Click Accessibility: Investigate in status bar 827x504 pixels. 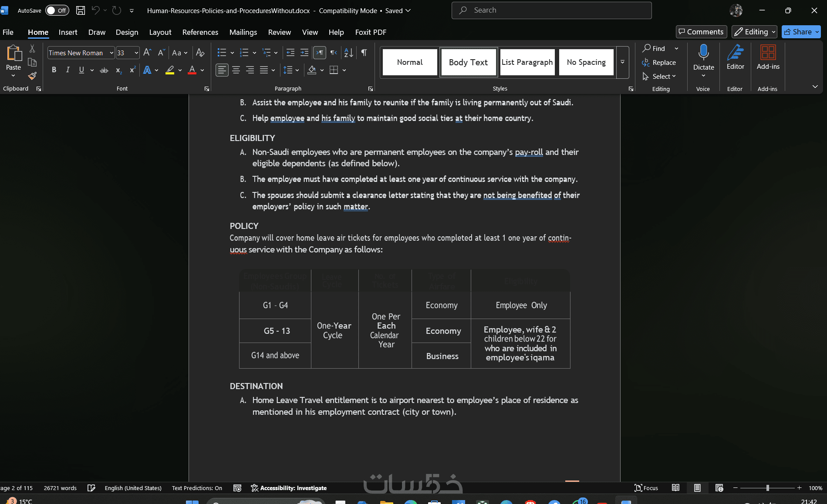pyautogui.click(x=289, y=488)
